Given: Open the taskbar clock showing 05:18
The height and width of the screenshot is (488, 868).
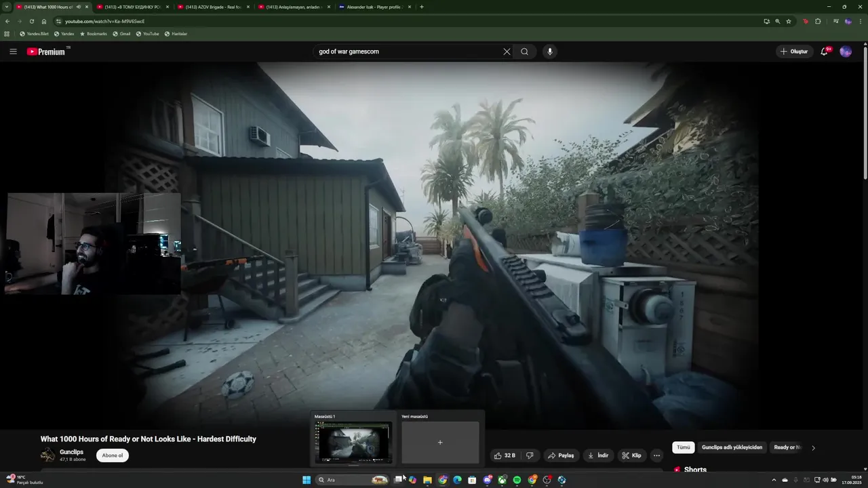Looking at the screenshot, I should tap(852, 480).
